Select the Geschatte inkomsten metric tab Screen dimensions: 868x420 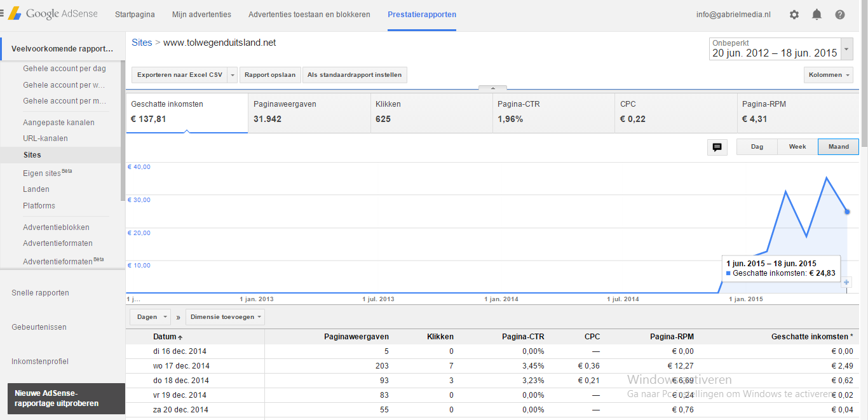click(x=187, y=113)
